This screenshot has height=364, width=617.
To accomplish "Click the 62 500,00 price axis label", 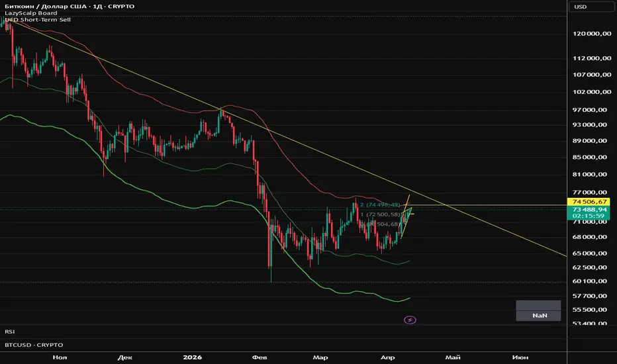I will (590, 267).
